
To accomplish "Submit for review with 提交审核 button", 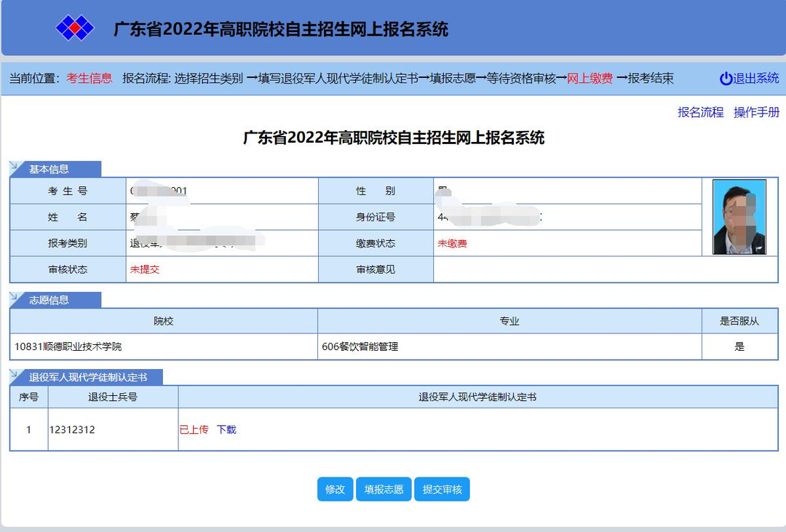I will pos(442,489).
